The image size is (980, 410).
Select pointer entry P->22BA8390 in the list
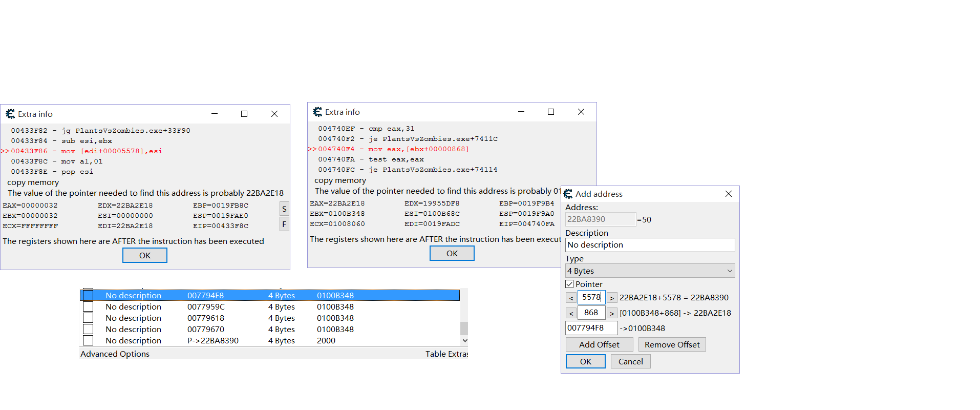[213, 340]
